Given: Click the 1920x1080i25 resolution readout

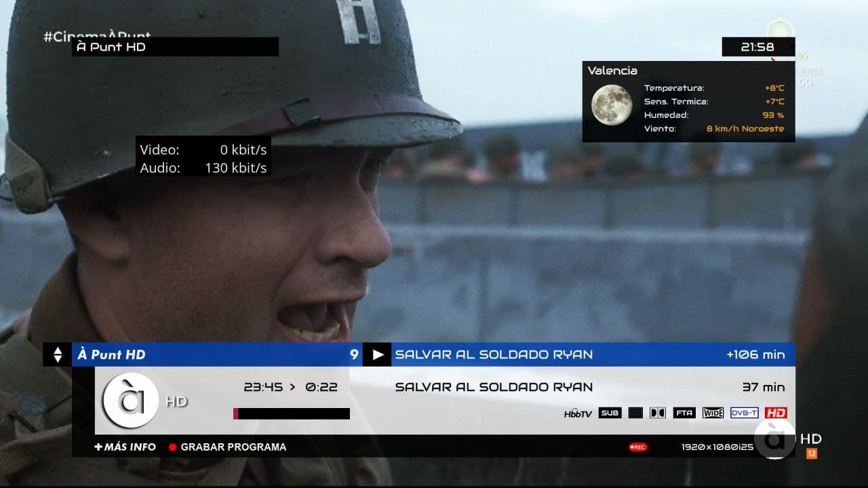Looking at the screenshot, I should coord(717,447).
